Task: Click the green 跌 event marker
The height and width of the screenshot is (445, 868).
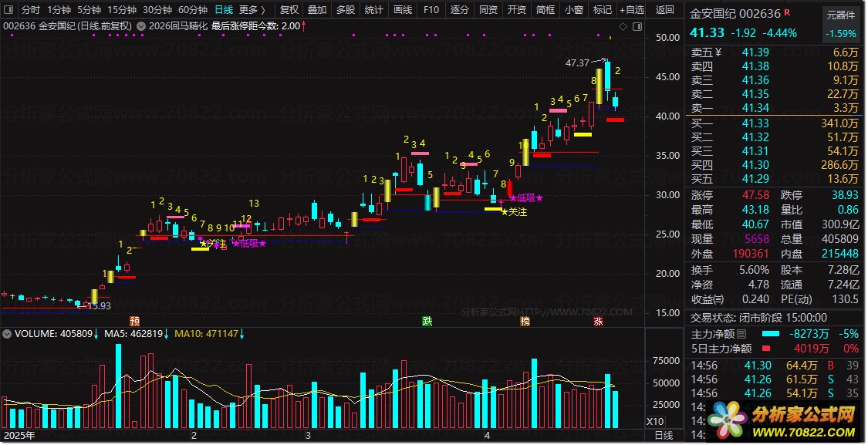Action: (x=427, y=321)
